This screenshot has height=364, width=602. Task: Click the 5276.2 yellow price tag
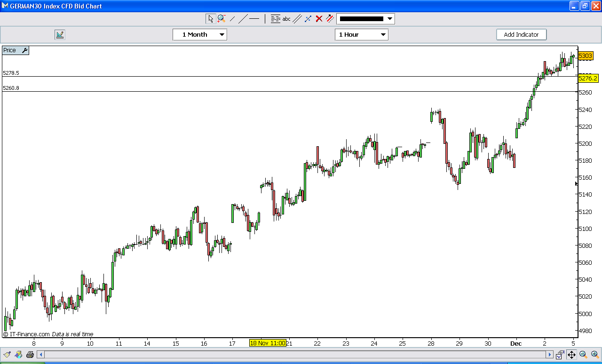point(588,78)
